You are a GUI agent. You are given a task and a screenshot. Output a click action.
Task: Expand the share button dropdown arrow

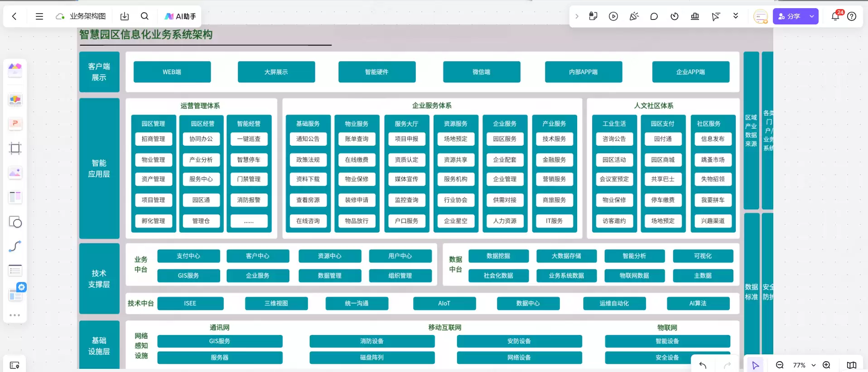coord(812,16)
